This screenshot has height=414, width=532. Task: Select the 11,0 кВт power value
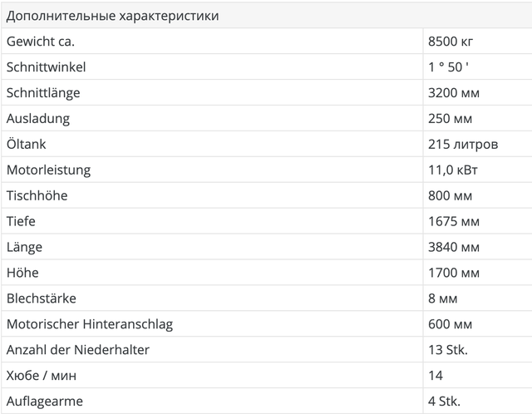(x=453, y=170)
